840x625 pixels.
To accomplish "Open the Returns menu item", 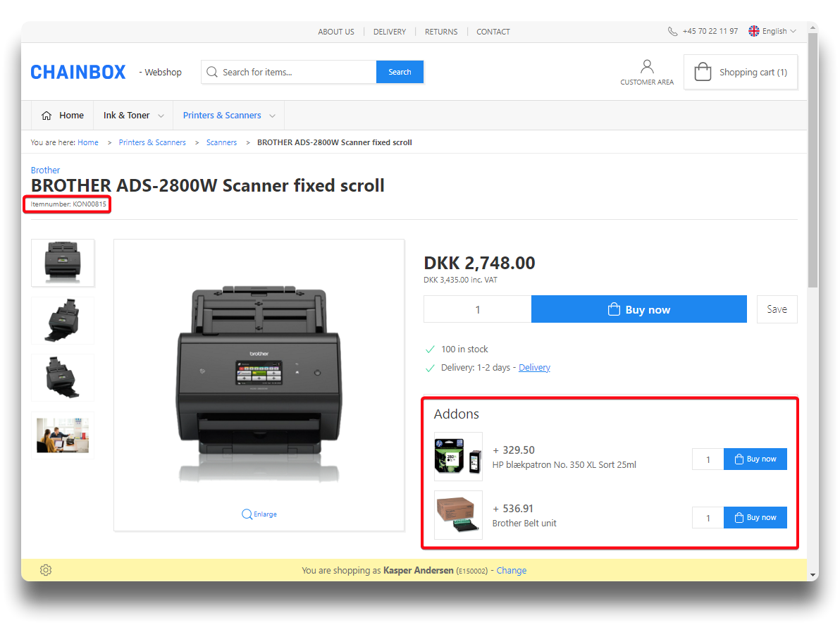I will (x=441, y=32).
